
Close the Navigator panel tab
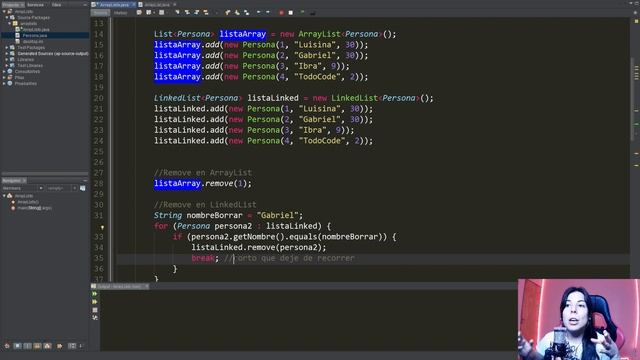click(24, 180)
